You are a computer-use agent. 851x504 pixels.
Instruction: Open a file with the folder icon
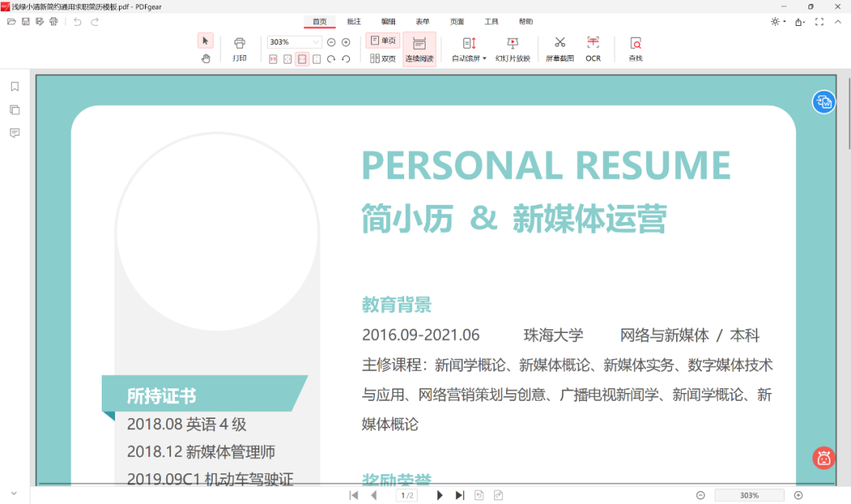[11, 22]
